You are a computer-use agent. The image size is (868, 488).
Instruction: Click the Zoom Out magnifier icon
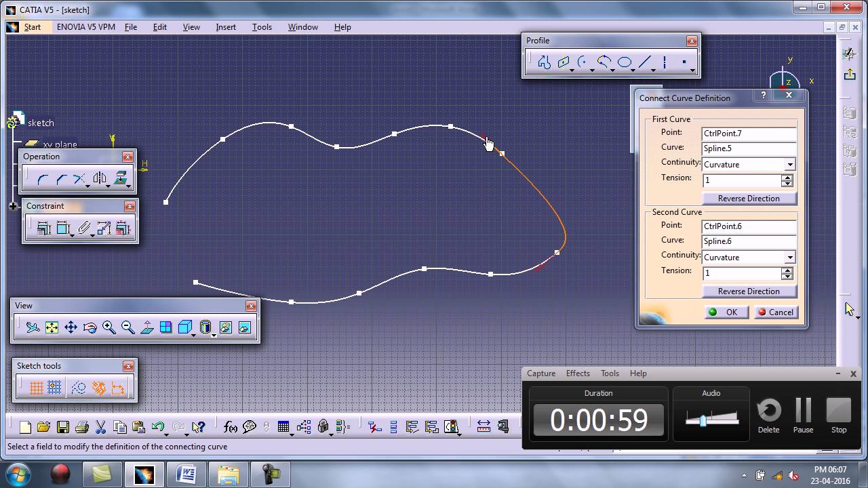point(127,327)
